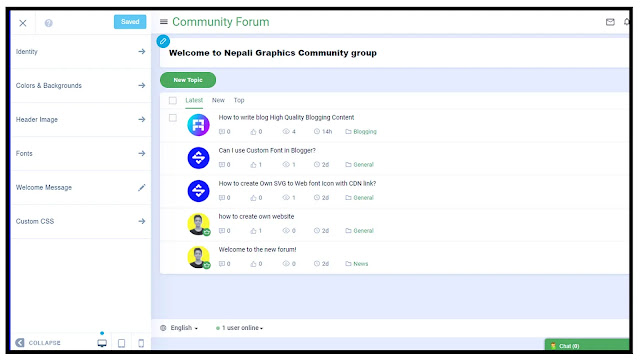The height and width of the screenshot is (360, 640).
Task: Open the hamburger menu beside Community Forum
Action: coord(164,22)
